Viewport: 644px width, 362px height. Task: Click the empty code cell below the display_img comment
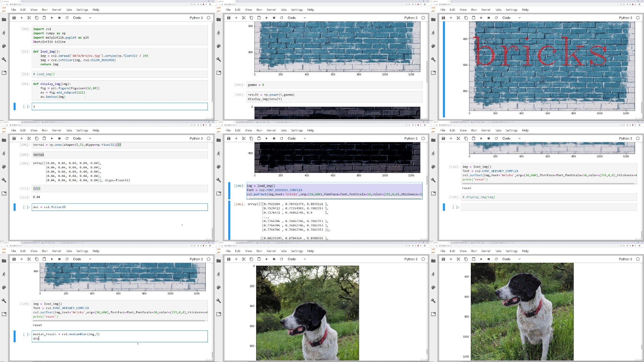[549, 207]
